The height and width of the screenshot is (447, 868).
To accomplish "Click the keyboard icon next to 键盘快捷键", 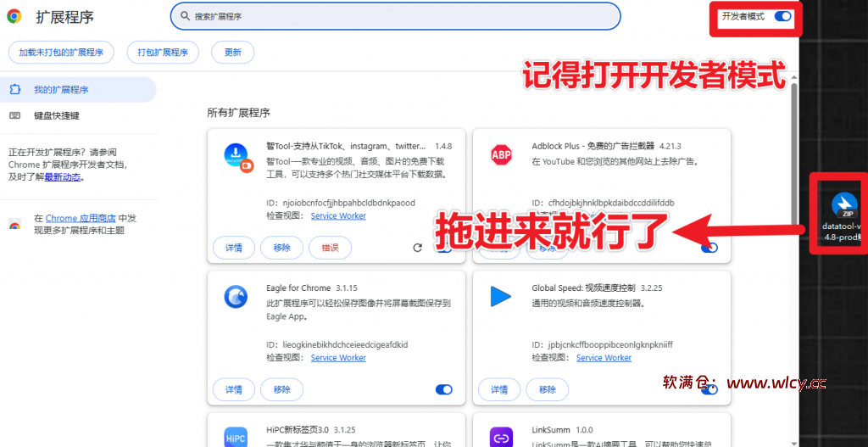I will point(15,115).
